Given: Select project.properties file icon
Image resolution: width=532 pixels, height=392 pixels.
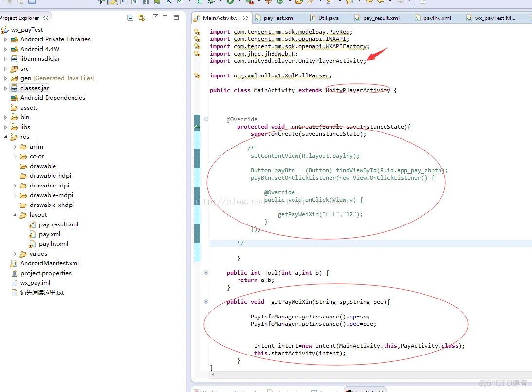Looking at the screenshot, I should (14, 273).
